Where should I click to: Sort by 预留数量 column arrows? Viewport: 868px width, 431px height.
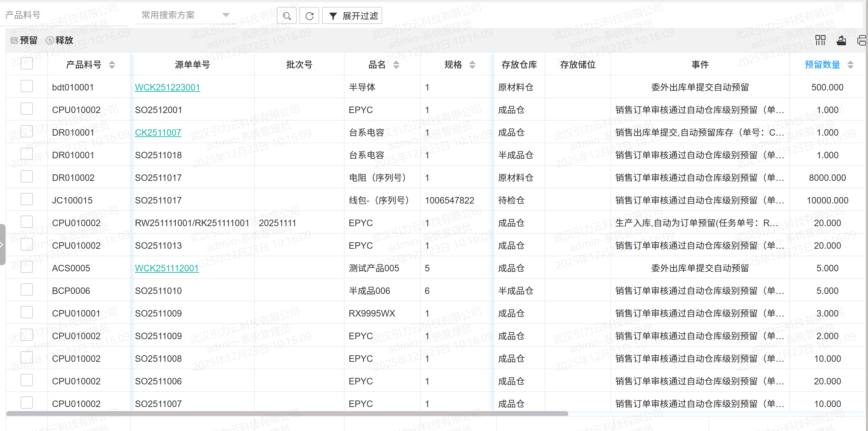pos(850,64)
